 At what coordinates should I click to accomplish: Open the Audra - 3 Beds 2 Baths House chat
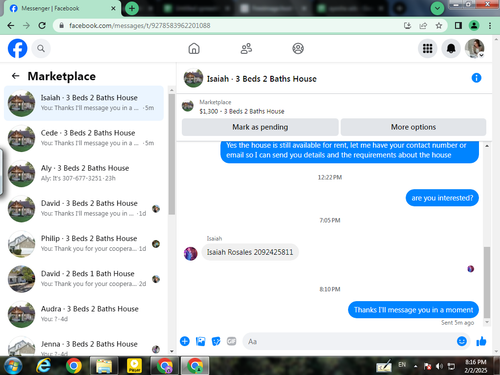(84, 314)
